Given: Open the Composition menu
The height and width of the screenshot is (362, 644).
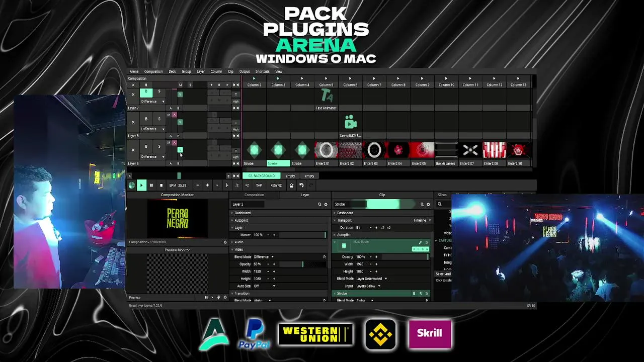Looking at the screenshot, I should [153, 71].
